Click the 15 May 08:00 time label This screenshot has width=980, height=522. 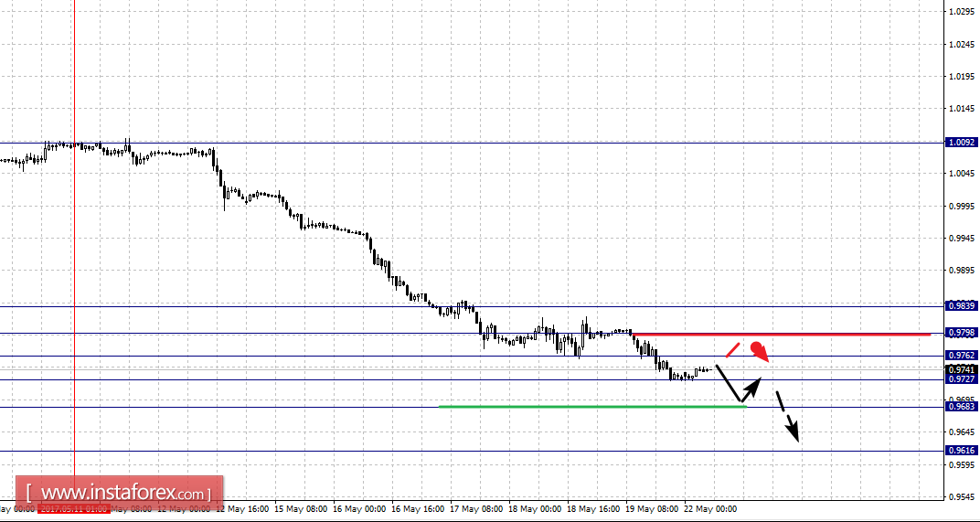pyautogui.click(x=302, y=509)
